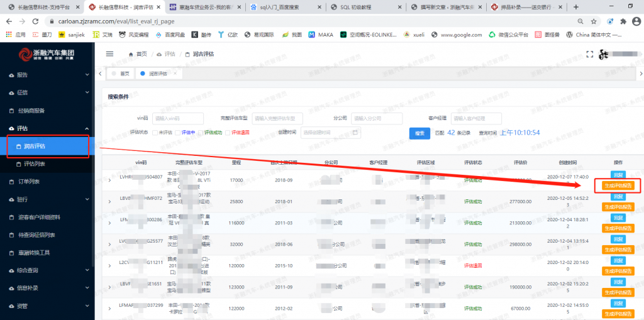This screenshot has height=320, width=644.
Task: Click the browser reload icon
Action: pyautogui.click(x=34, y=21)
